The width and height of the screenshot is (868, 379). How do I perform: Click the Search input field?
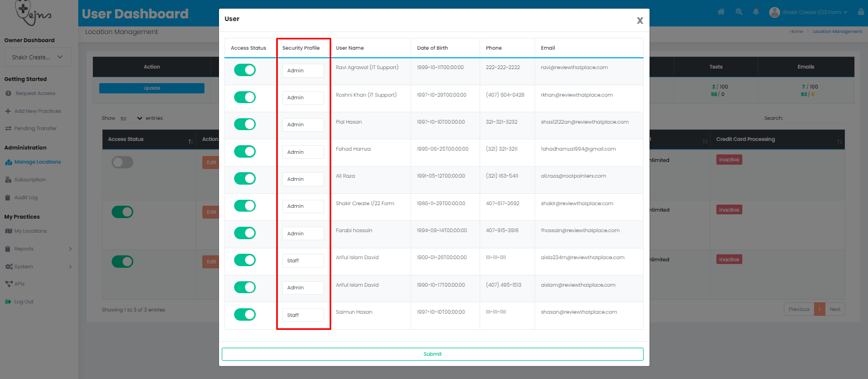point(814,118)
